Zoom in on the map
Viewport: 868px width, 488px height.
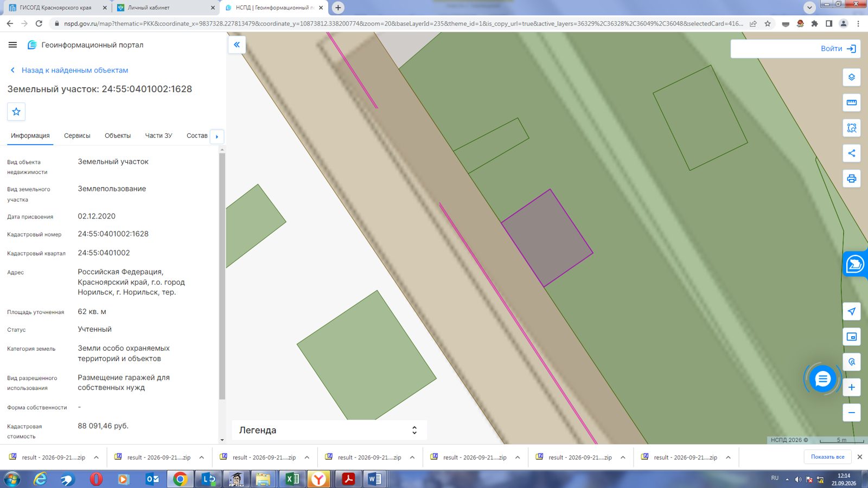(851, 387)
